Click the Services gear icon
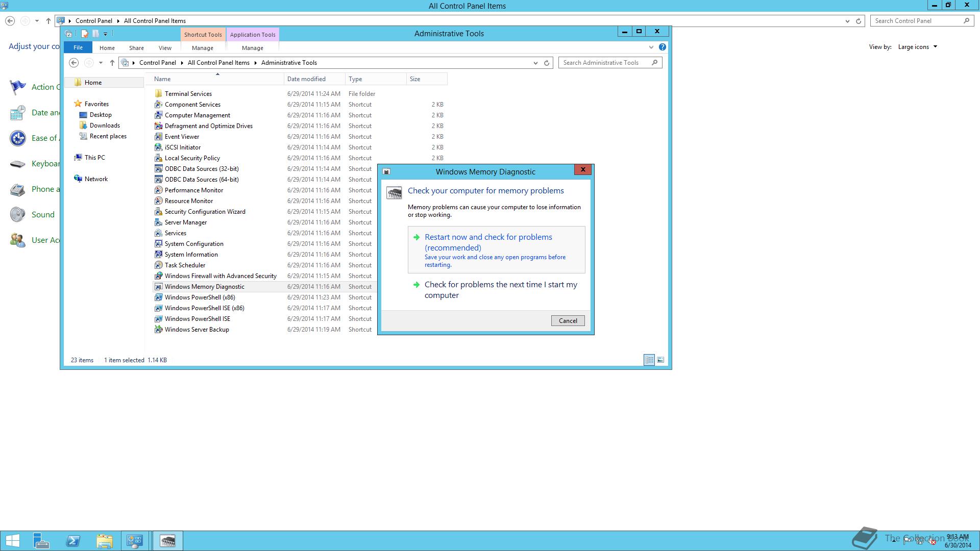Screen dimensions: 980x551 158,233
